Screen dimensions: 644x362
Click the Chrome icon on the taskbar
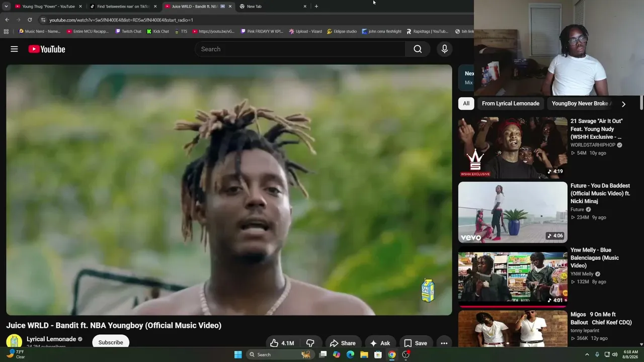tap(391, 354)
